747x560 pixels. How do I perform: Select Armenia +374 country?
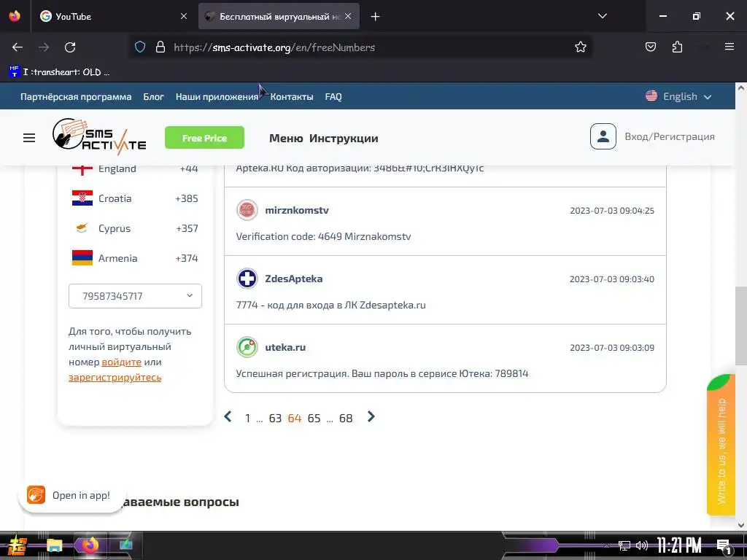pyautogui.click(x=135, y=258)
